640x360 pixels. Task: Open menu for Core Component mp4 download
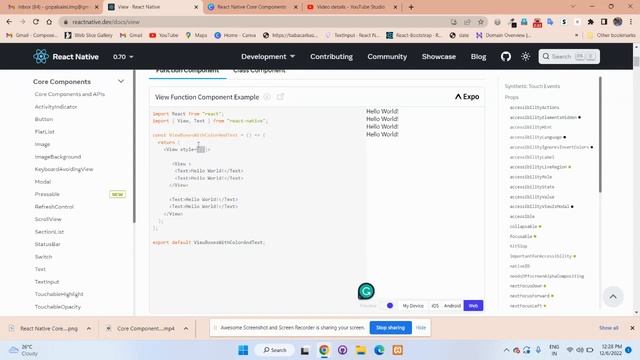tap(186, 328)
